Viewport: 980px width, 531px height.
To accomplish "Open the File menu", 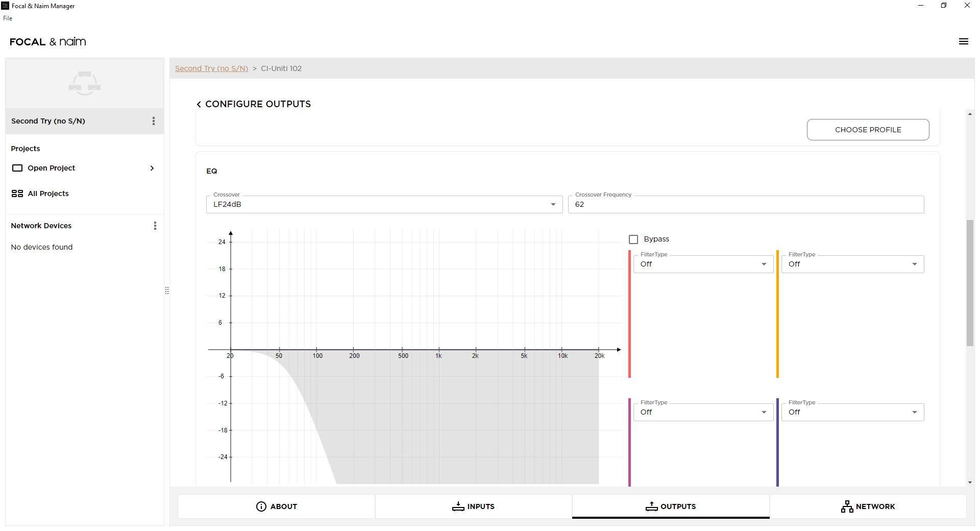I will (x=8, y=18).
